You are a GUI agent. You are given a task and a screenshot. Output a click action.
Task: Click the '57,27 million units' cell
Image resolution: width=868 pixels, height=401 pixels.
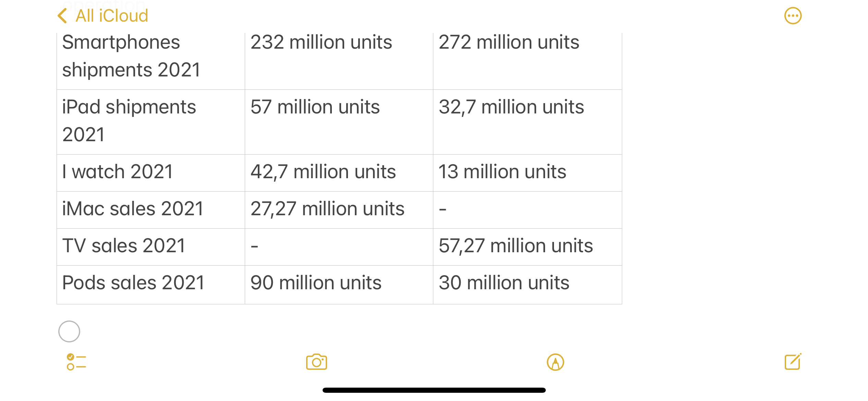tap(516, 246)
